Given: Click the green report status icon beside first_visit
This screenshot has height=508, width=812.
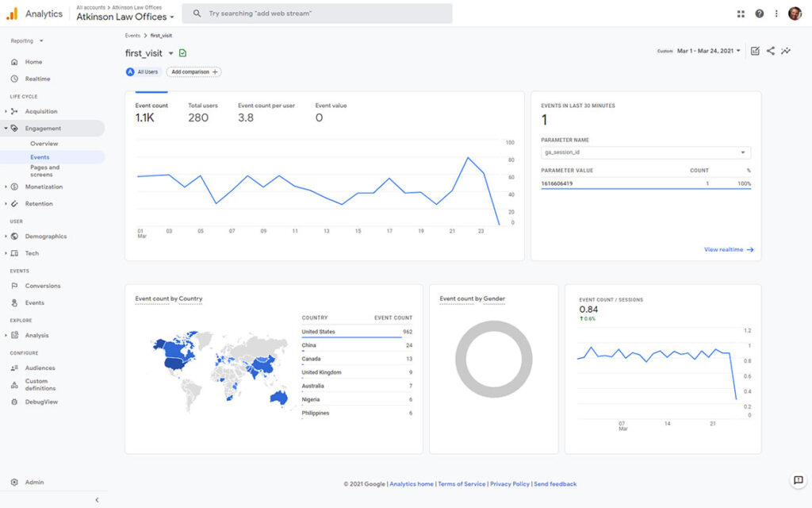Looking at the screenshot, I should coord(183,53).
